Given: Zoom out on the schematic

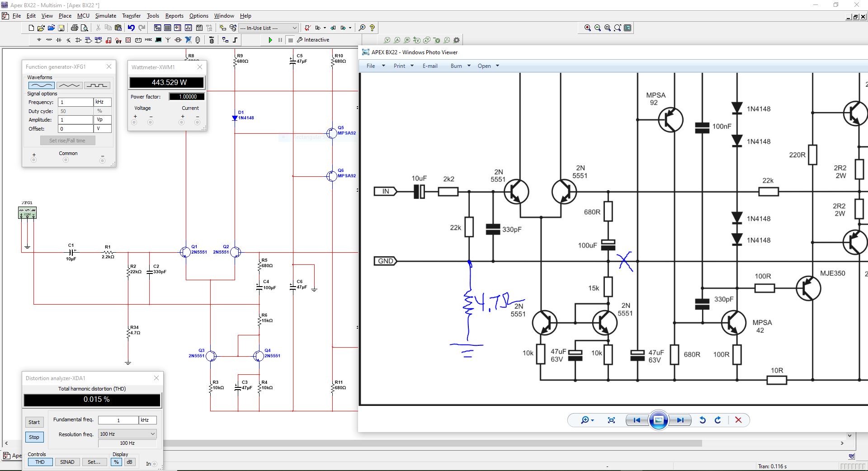Looking at the screenshot, I should coord(598,28).
